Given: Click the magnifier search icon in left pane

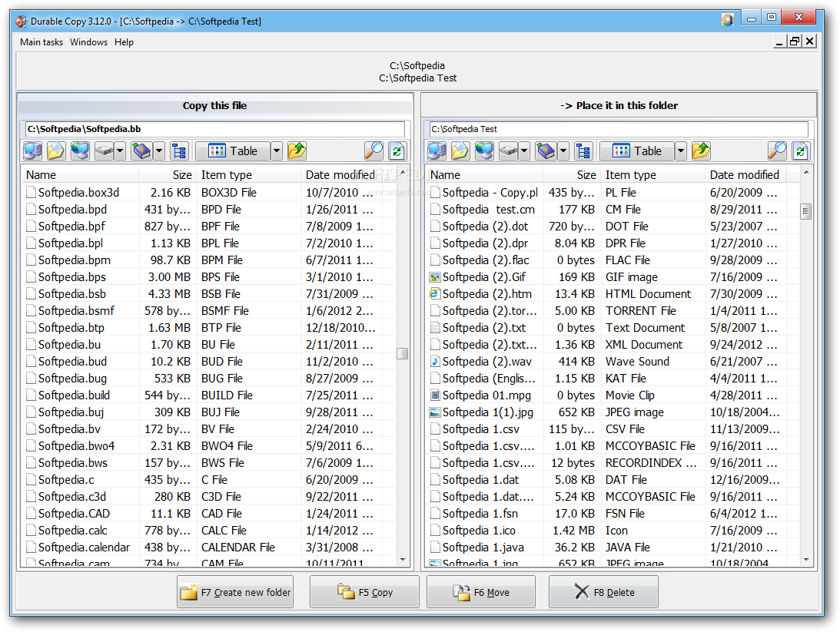Looking at the screenshot, I should tap(374, 151).
